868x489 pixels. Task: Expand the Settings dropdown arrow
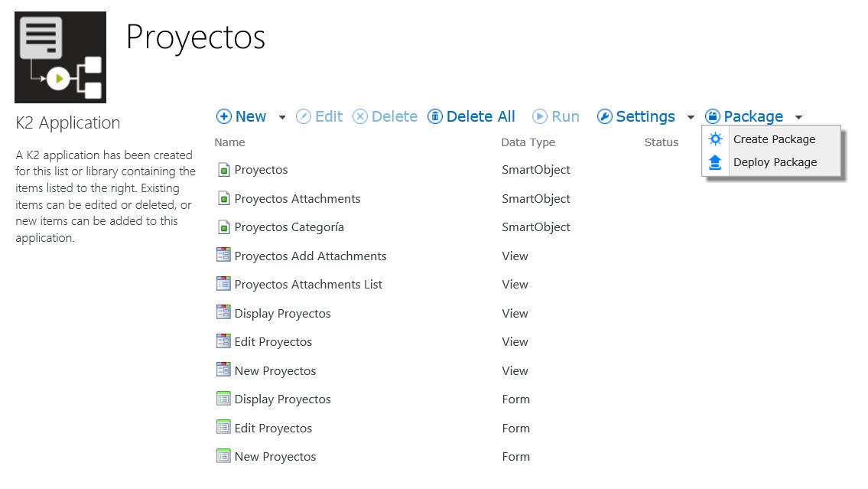pos(691,118)
